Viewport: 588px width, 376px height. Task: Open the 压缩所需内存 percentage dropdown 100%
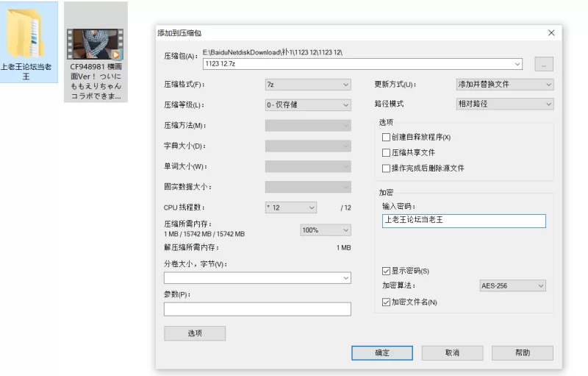326,230
